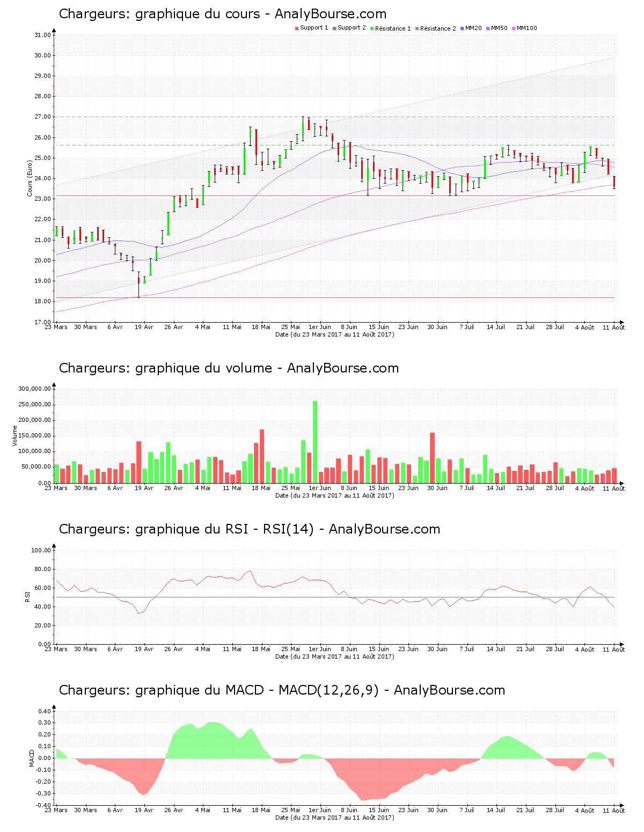The image size is (644, 832).
Task: Click the 300,000.00 volume axis value
Action: 34,389
